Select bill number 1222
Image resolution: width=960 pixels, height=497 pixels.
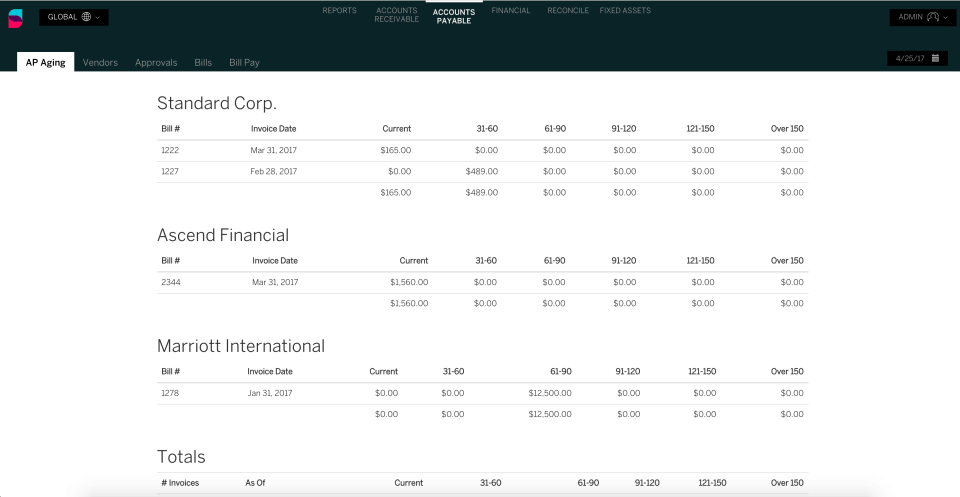coord(170,150)
